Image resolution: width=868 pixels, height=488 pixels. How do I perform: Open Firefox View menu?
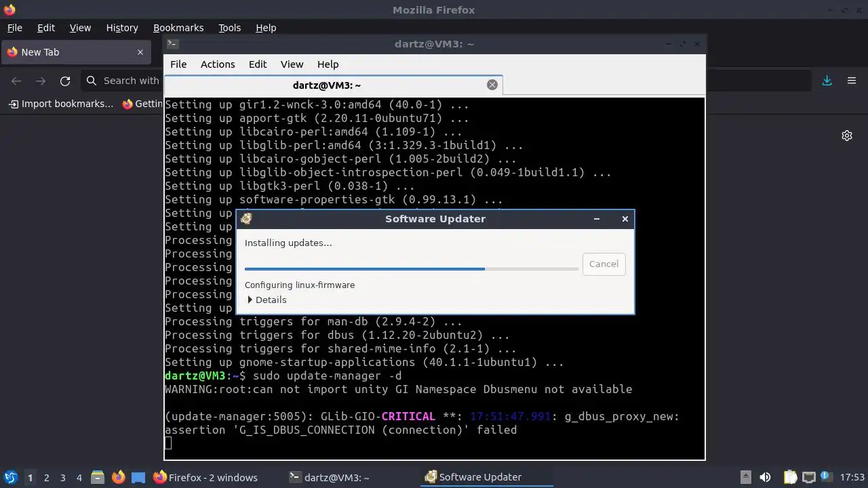pyautogui.click(x=80, y=28)
